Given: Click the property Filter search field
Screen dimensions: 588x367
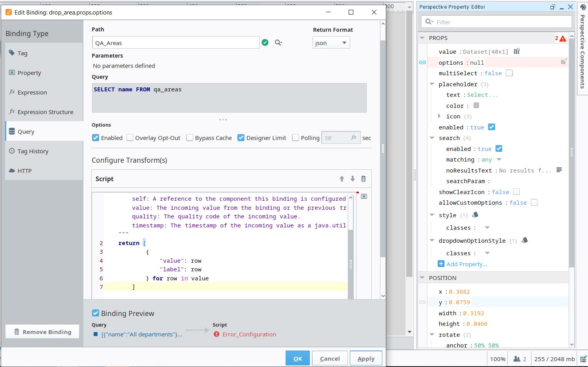Looking at the screenshot, I should 496,22.
